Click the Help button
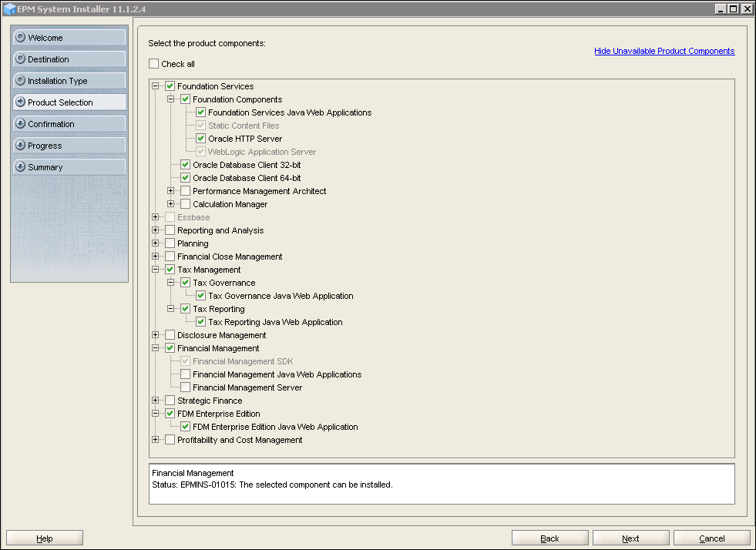This screenshot has height=550, width=756. pos(45,538)
